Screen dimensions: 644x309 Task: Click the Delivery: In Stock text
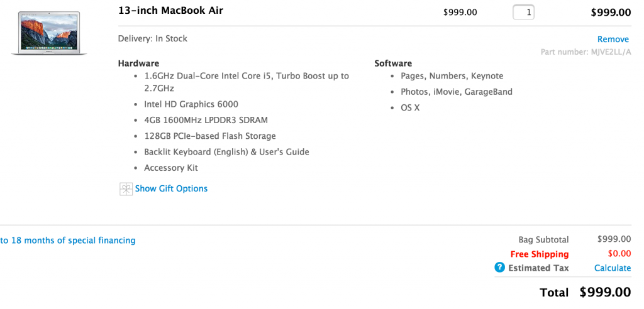coord(153,38)
